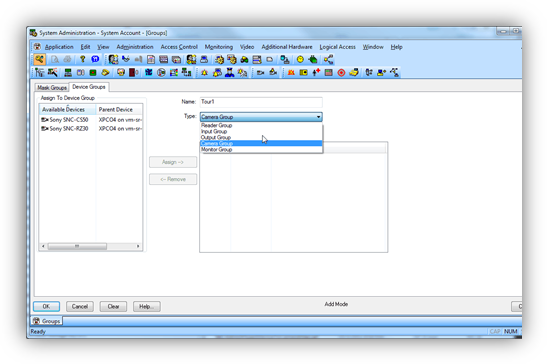Open the Video menu
This screenshot has width=547, height=364.
coord(247,47)
